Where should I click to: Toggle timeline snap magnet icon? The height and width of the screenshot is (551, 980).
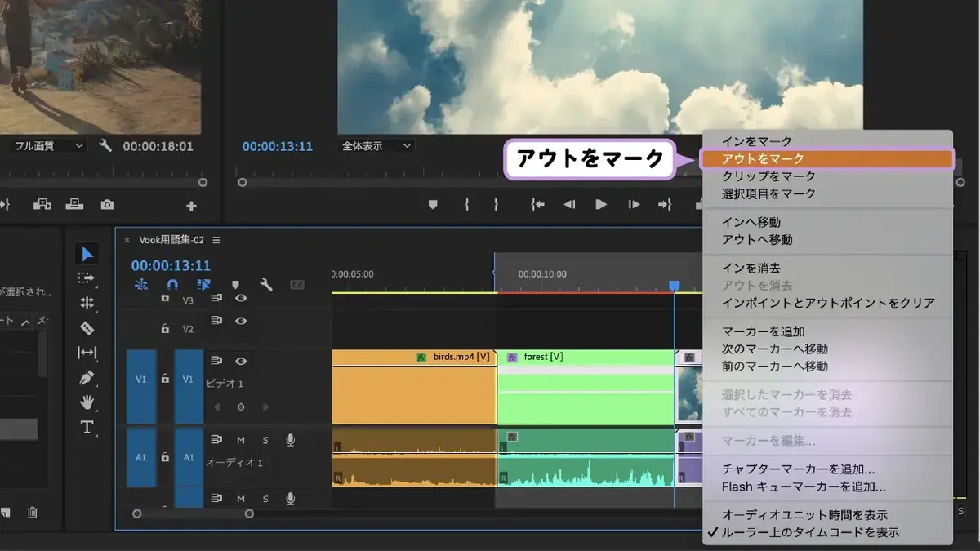click(172, 285)
